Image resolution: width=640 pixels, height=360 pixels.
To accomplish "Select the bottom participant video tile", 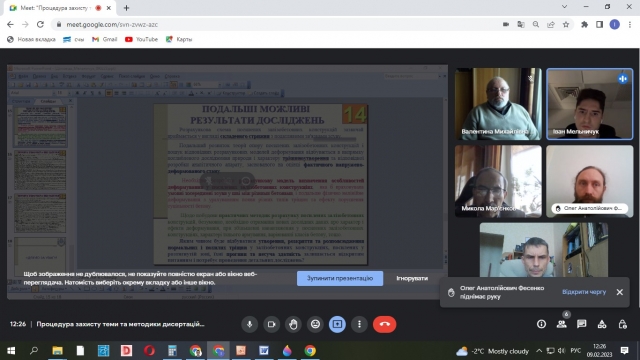I will coord(544,250).
